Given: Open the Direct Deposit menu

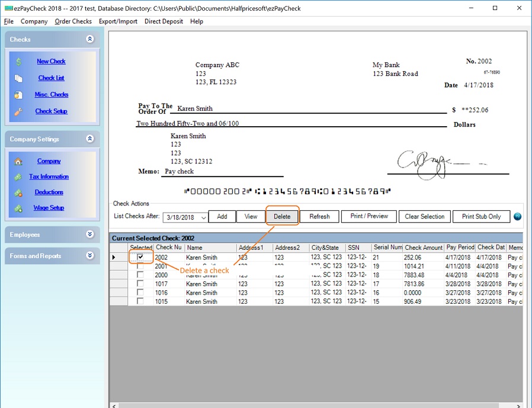Looking at the screenshot, I should 164,21.
